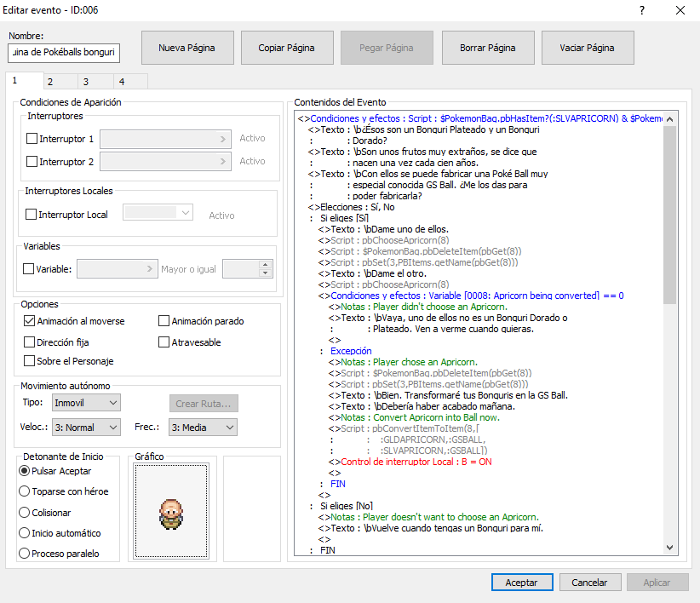The width and height of the screenshot is (700, 603).
Task: Click the Aceptar button
Action: 521,583
